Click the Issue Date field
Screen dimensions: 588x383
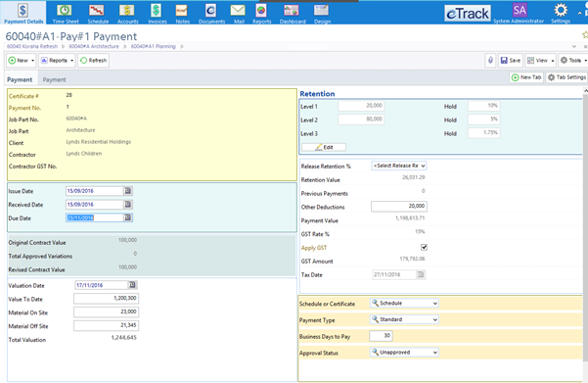point(95,191)
